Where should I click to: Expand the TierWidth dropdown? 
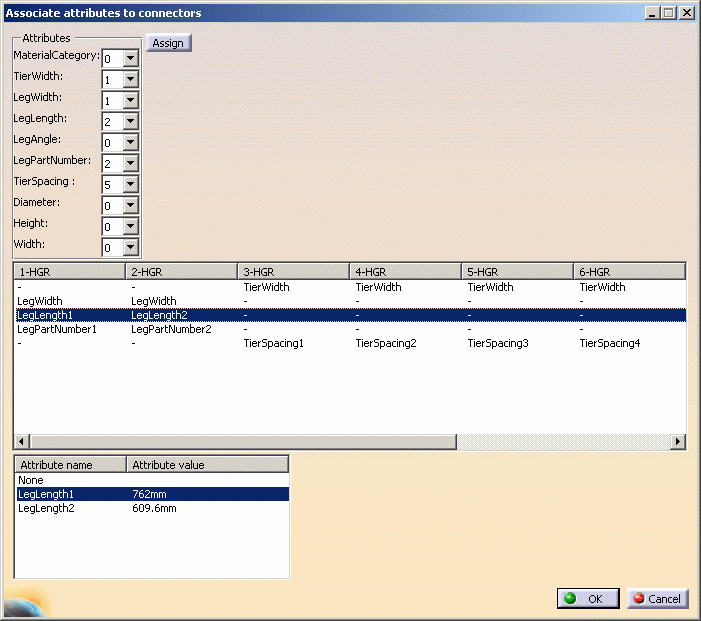coord(130,80)
